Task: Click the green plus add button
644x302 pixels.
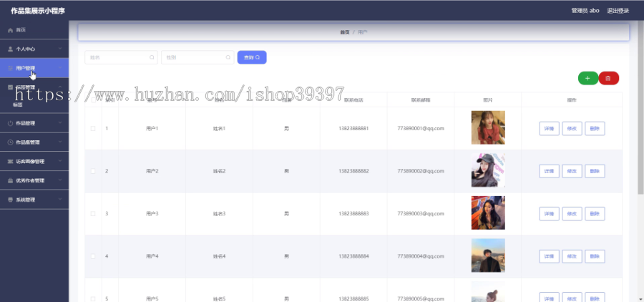Action: pyautogui.click(x=588, y=78)
